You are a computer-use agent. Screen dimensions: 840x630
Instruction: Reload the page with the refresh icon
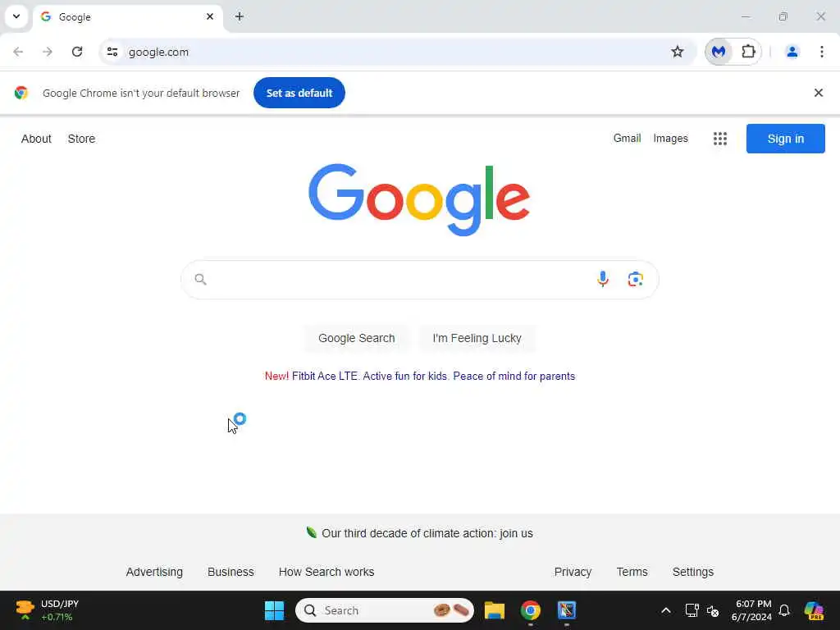(77, 52)
